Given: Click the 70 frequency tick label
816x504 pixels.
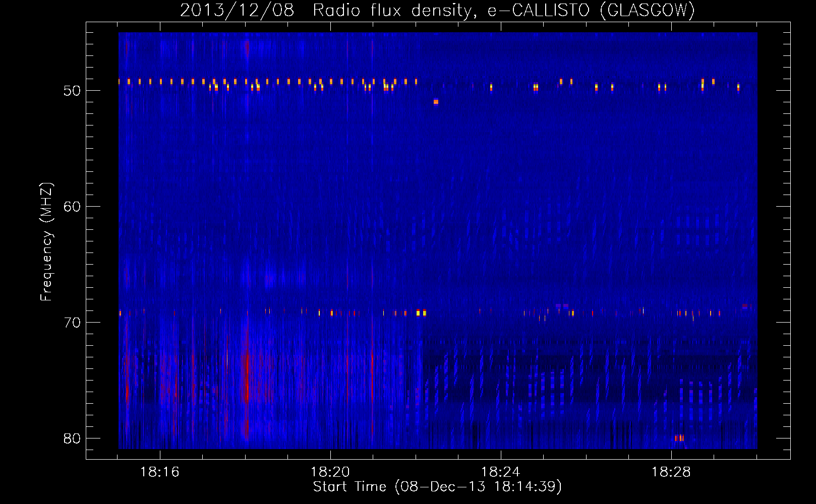Looking at the screenshot, I should click(72, 323).
